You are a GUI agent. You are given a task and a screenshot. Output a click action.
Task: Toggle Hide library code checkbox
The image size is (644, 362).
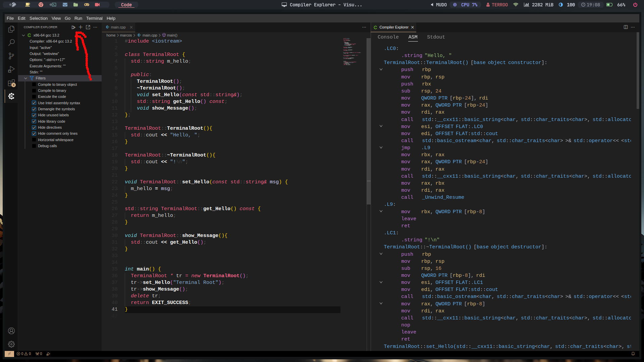pyautogui.click(x=34, y=122)
